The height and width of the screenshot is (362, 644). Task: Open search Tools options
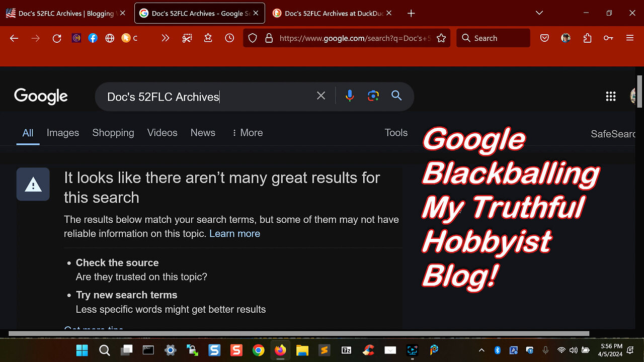396,133
